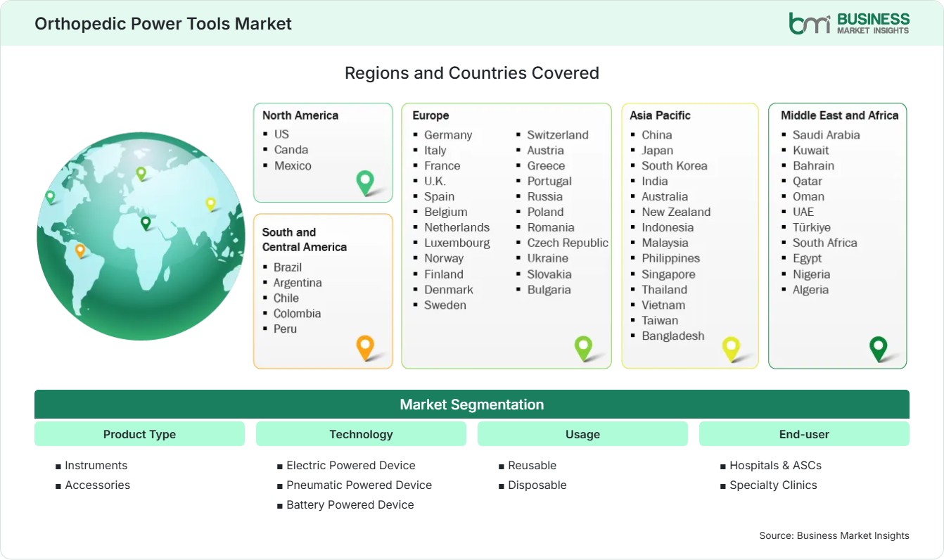Click U.K. in Europe list
Viewport: 944px width, 560px height.
point(435,182)
